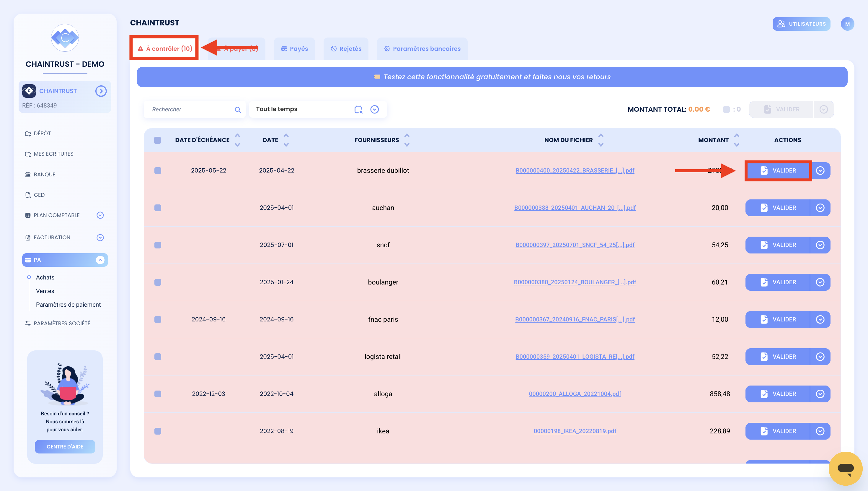The height and width of the screenshot is (491, 868).
Task: Open the Paramètres bancaires tab
Action: tap(422, 49)
